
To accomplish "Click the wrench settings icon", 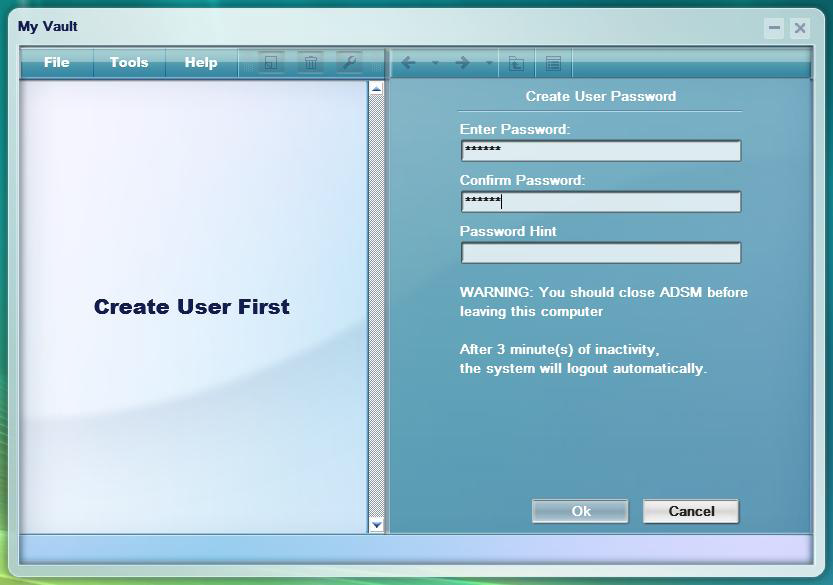I will point(350,63).
